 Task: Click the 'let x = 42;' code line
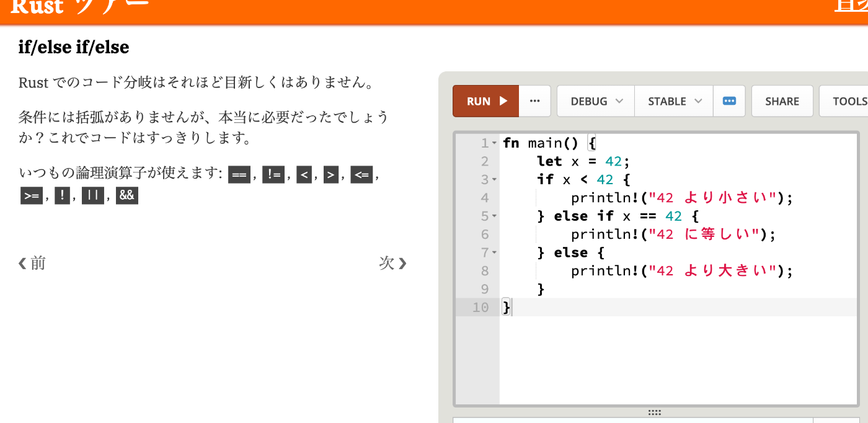[x=583, y=161]
